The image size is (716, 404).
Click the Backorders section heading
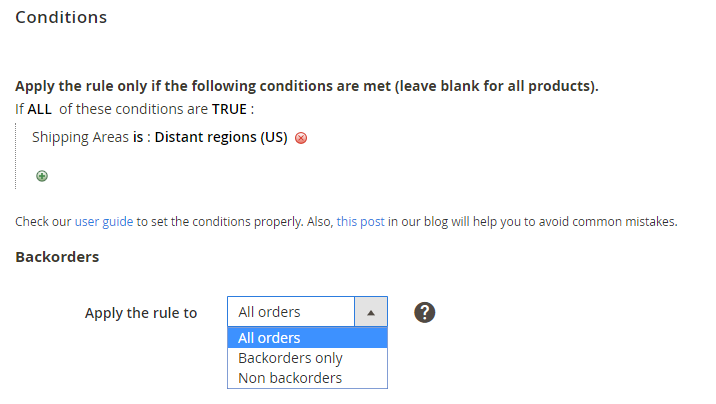pyautogui.click(x=57, y=257)
